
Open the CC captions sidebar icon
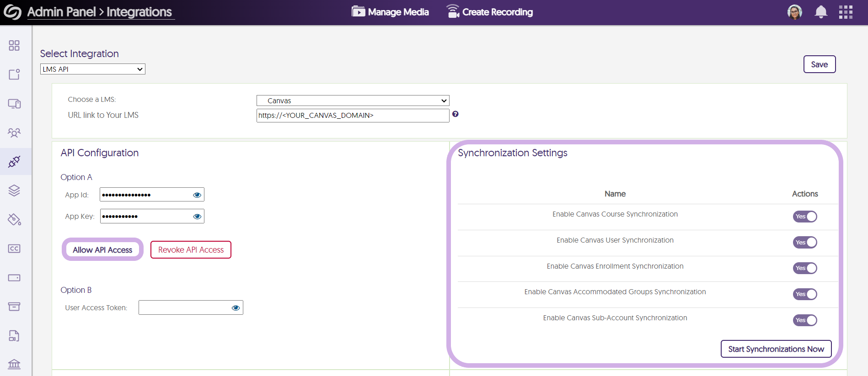14,249
